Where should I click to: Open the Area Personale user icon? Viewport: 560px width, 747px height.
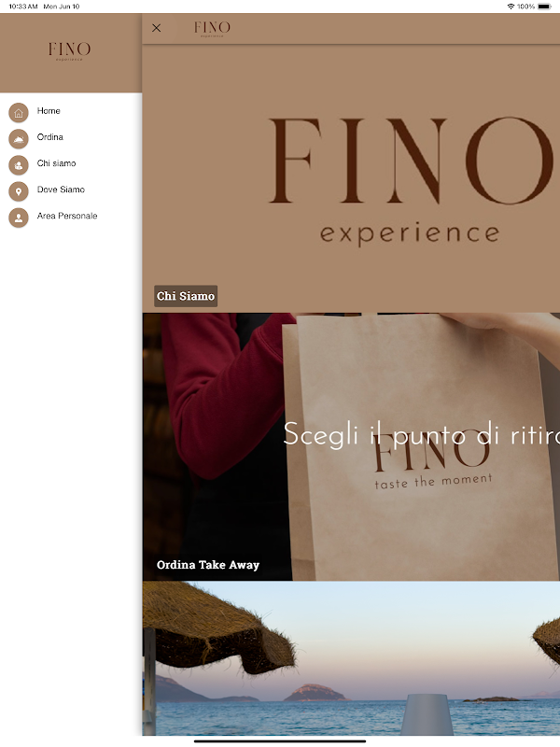click(x=19, y=218)
